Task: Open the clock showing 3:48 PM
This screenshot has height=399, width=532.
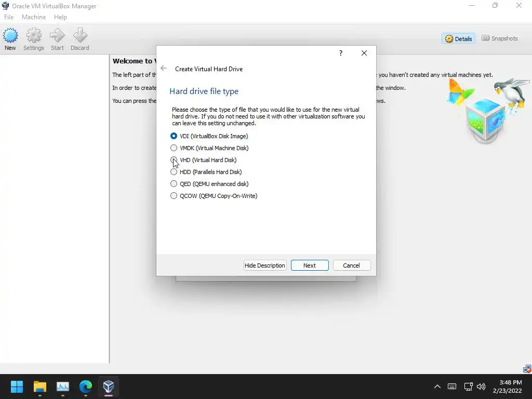Action: [x=508, y=387]
